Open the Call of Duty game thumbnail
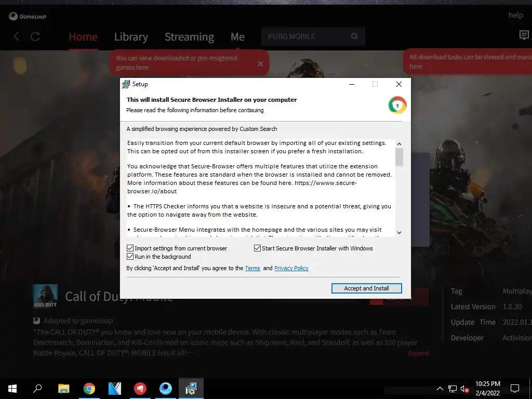 coord(45,296)
